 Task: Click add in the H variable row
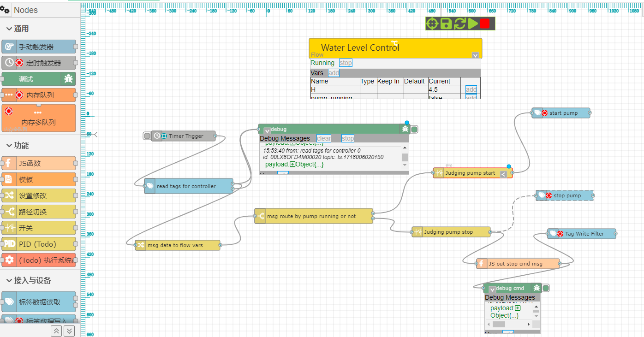[471, 89]
